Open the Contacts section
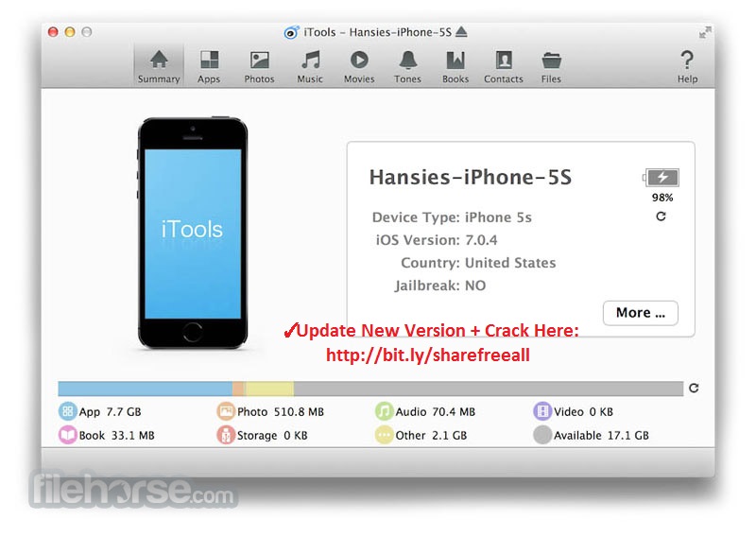The width and height of the screenshot is (756, 537). pyautogui.click(x=504, y=66)
